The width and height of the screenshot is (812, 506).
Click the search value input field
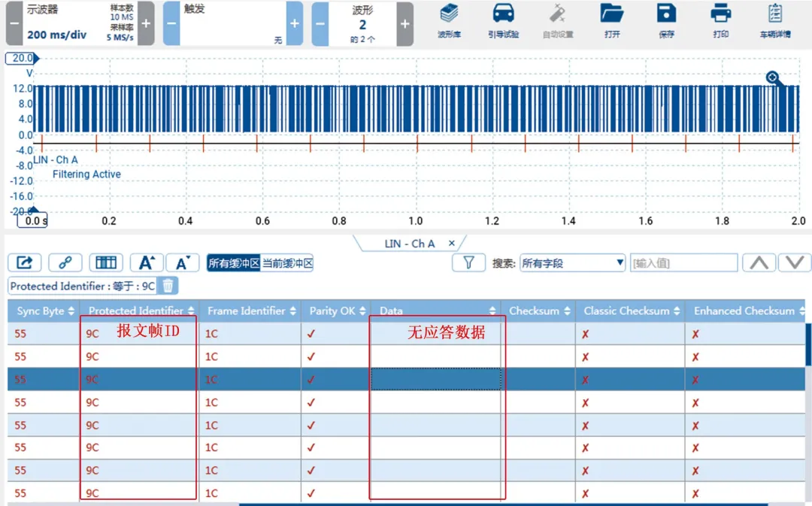click(x=683, y=263)
